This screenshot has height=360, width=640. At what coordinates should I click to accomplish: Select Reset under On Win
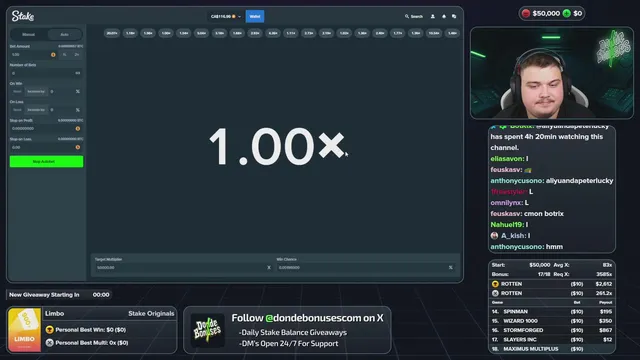17,91
